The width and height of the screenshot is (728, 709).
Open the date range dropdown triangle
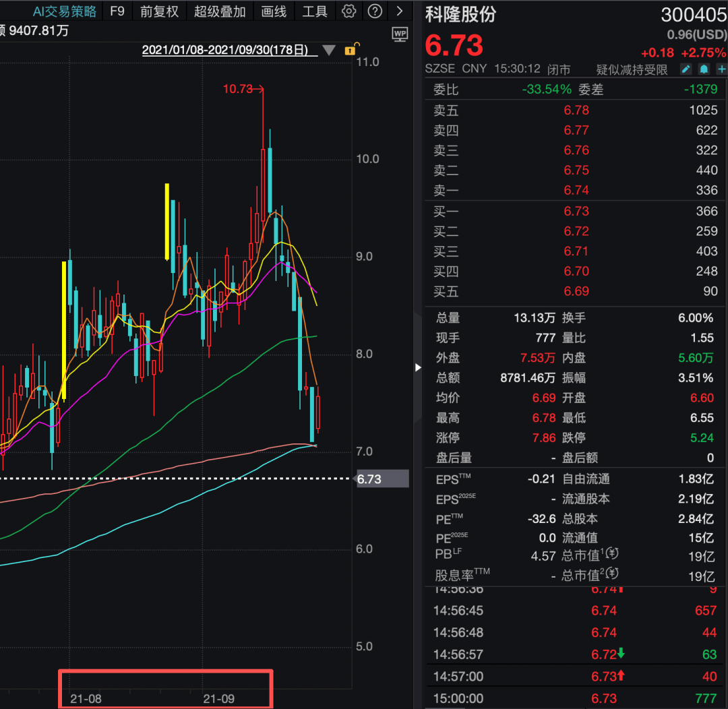point(328,49)
